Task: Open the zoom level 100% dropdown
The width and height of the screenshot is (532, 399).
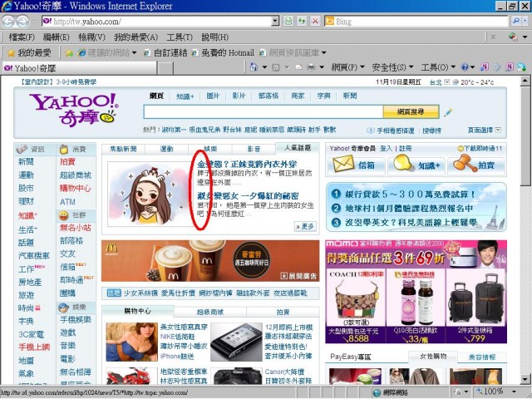Action: click(515, 392)
